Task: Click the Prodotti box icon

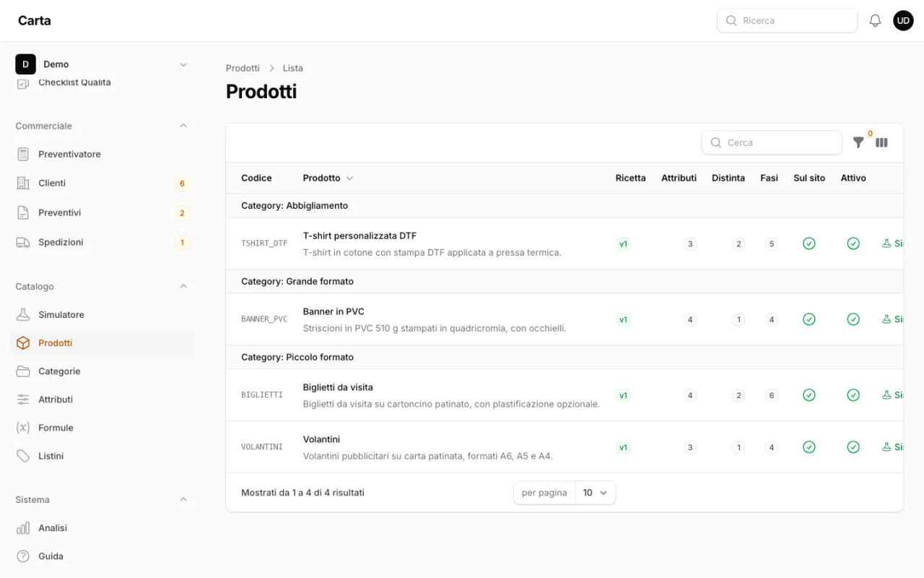Action: [23, 343]
